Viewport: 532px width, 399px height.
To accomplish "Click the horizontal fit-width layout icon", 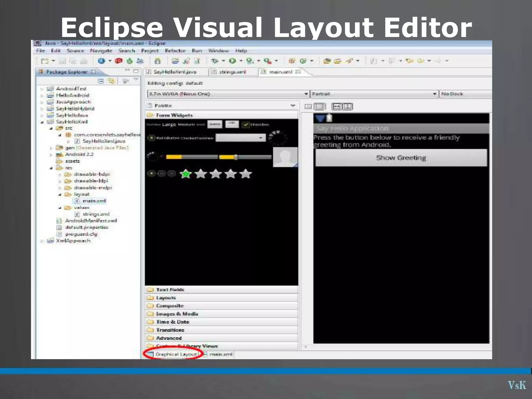I will tap(337, 107).
